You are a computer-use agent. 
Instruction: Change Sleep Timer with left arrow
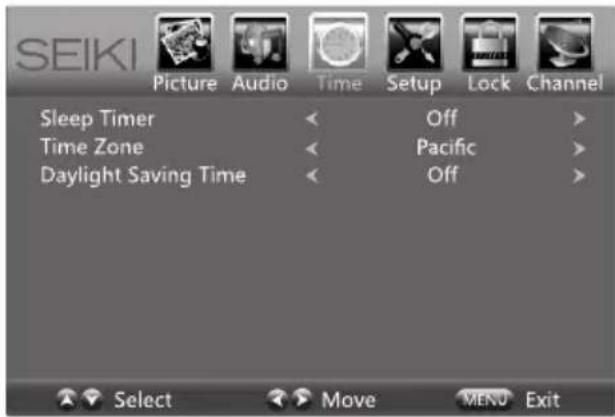(312, 119)
